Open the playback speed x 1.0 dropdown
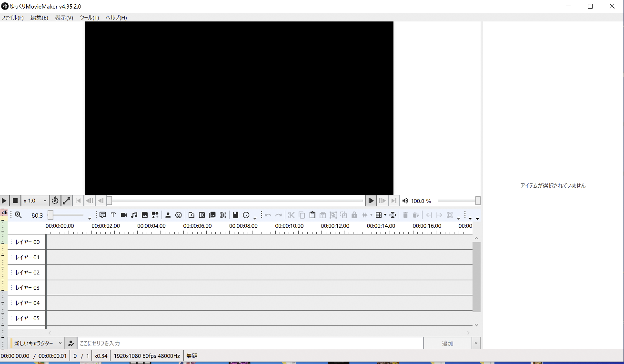 tap(35, 201)
